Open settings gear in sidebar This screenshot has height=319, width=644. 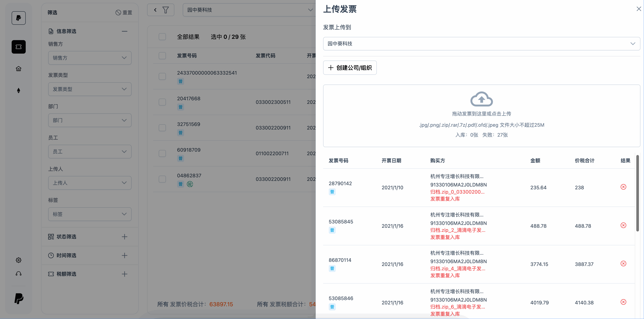(19, 260)
